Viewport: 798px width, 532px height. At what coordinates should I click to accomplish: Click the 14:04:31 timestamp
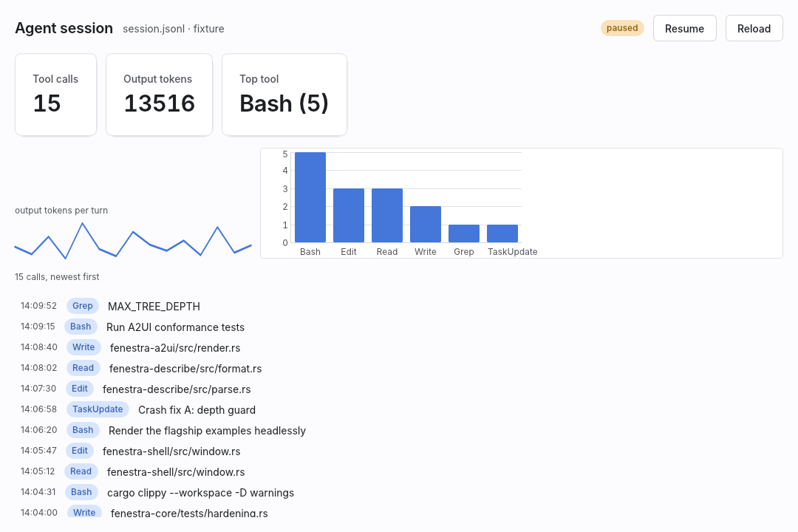[x=38, y=492]
